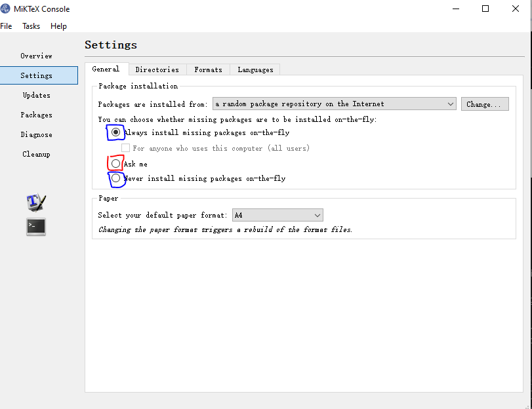Click the MiKTeX Console title bar logo
The width and height of the screenshot is (532, 409).
(x=5, y=9)
